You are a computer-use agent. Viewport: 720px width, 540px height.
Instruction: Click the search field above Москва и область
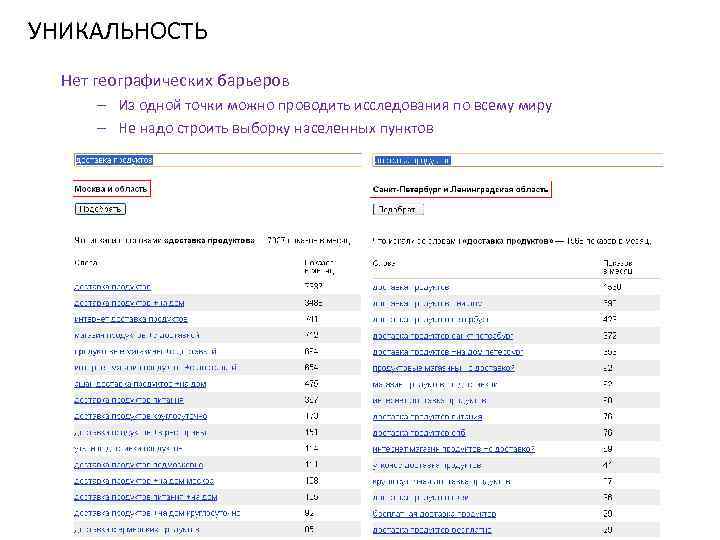click(215, 159)
